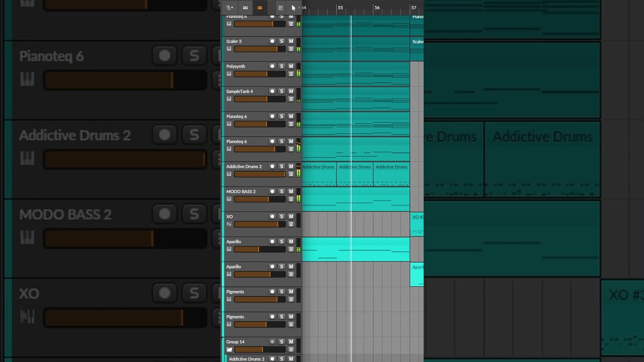Select the MODO BASS 2 clip in the arranger

[356, 199]
